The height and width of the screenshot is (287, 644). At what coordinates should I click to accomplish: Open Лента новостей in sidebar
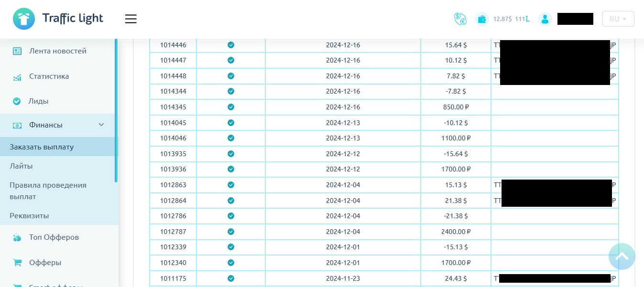58,51
